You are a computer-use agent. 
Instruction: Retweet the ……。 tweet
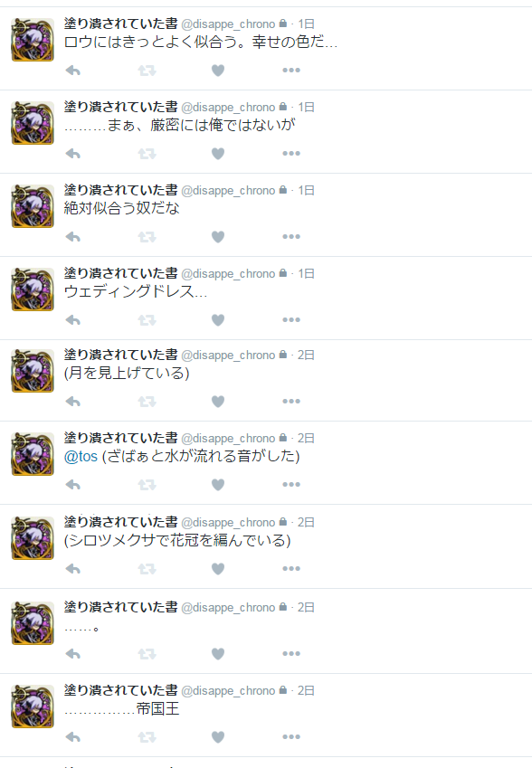(147, 654)
